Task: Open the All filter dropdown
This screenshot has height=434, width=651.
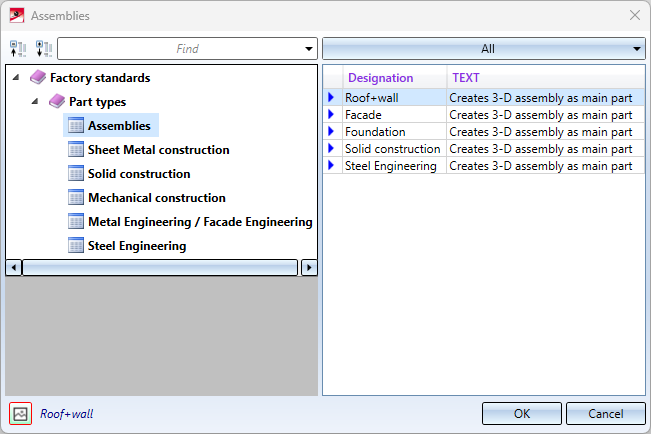Action: click(x=484, y=49)
